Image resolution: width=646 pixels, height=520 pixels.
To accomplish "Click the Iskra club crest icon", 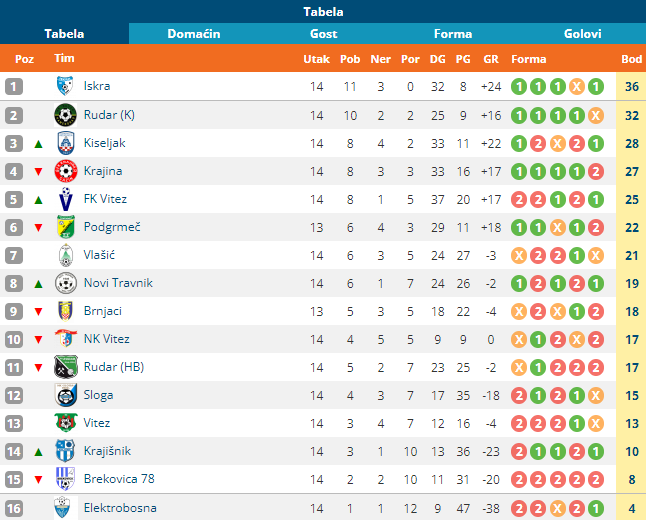I will (65, 86).
